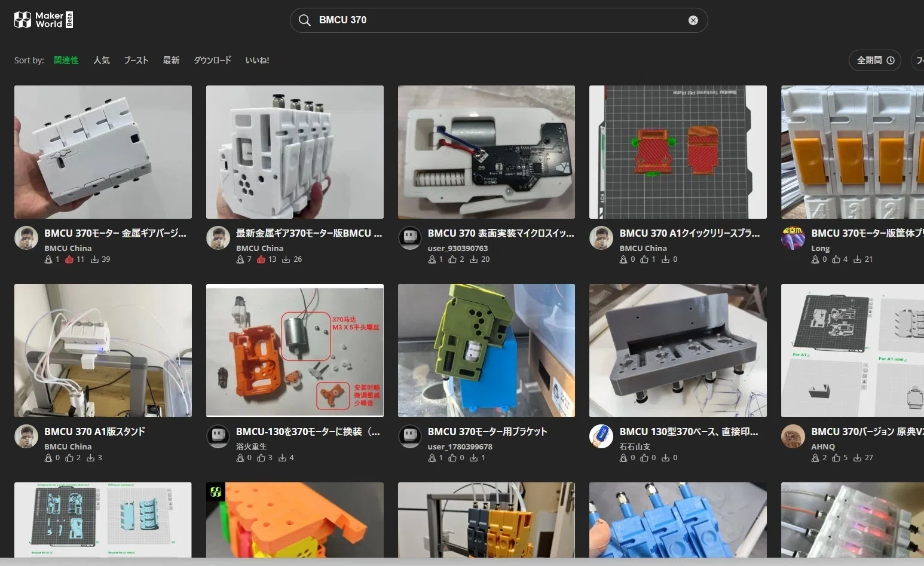Like the BMCU 370 表面実装マイクロスイッ... model
The height and width of the screenshot is (566, 924).
coord(452,259)
